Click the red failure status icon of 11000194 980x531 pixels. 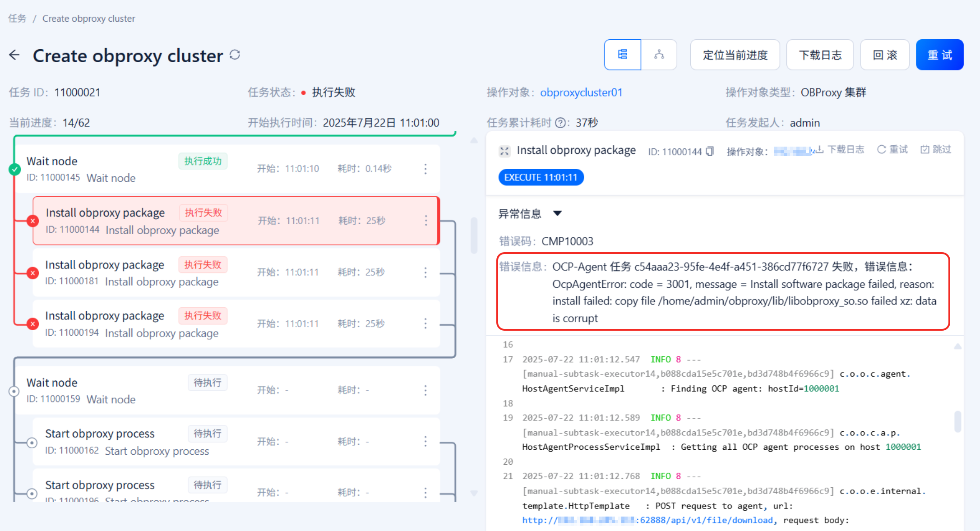coord(32,323)
